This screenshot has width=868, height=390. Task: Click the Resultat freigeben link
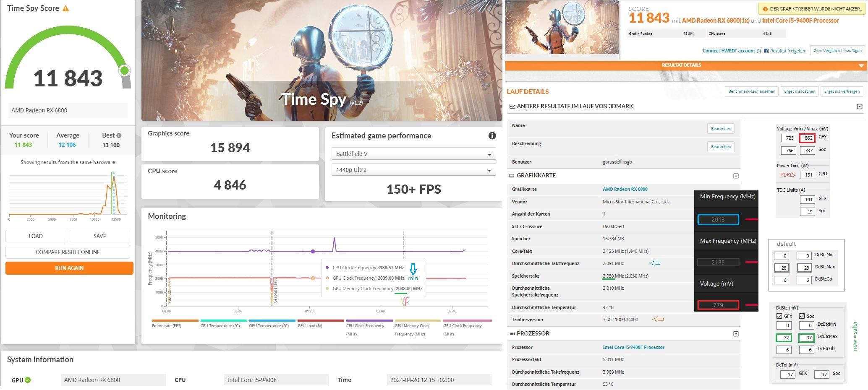[788, 51]
